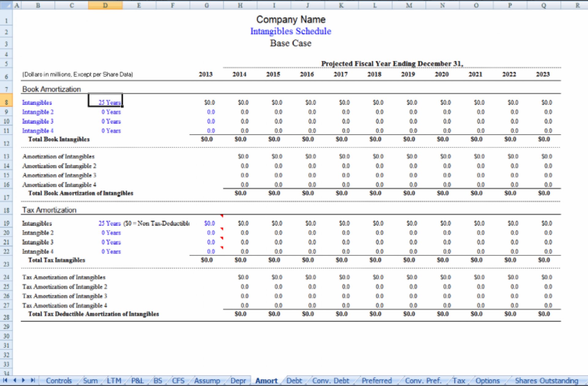The image size is (588, 386).
Task: Click the Tax Amortization section heading
Action: coord(49,210)
